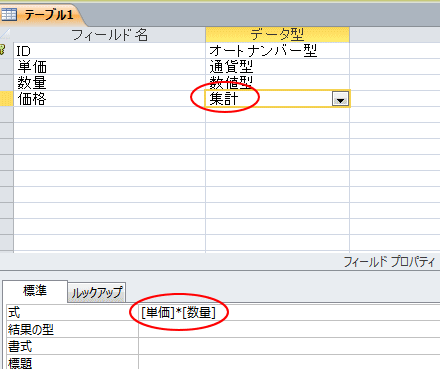Select the 価格 field name cell
The width and height of the screenshot is (440, 369).
click(x=109, y=99)
